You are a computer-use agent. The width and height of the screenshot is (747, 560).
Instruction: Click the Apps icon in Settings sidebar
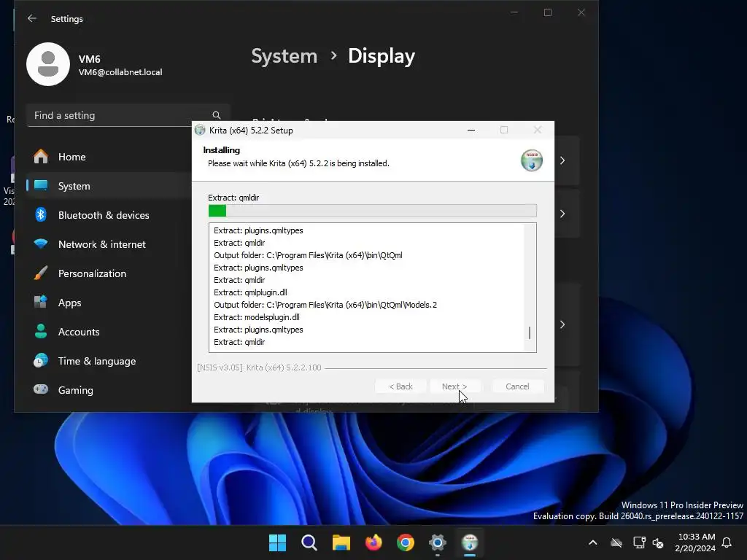point(41,303)
